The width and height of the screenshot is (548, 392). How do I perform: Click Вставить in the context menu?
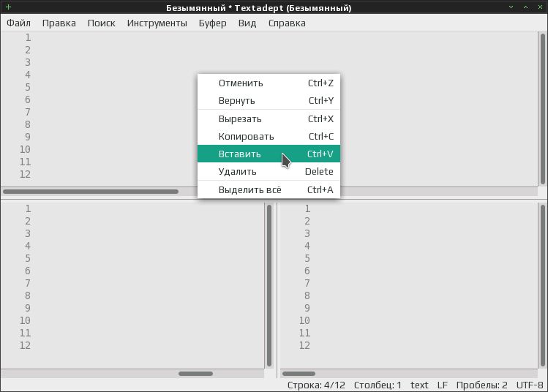[269, 154]
